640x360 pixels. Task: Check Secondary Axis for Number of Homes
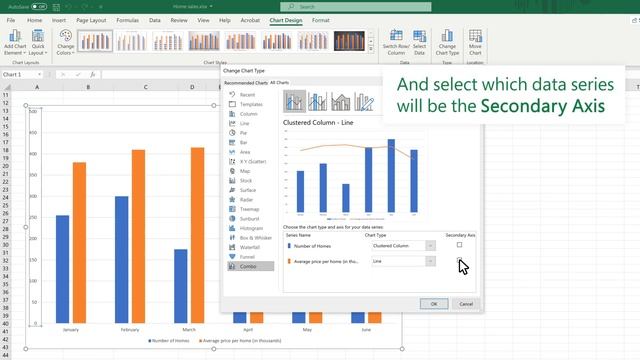pos(460,245)
